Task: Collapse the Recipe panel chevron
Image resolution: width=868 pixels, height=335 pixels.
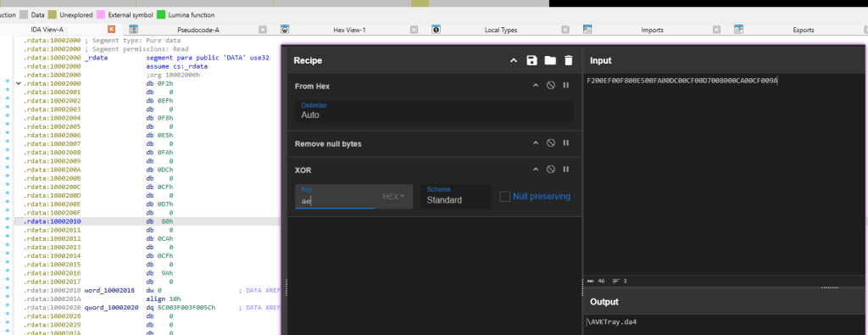Action: pyautogui.click(x=513, y=60)
